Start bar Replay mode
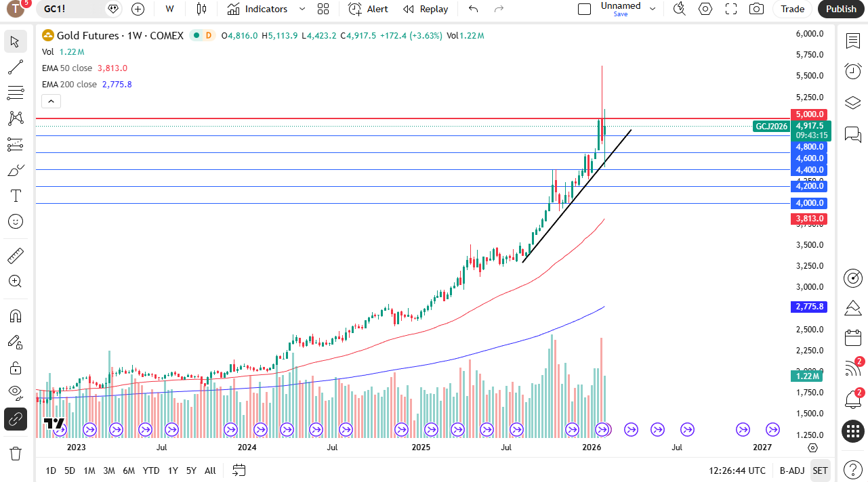Screen dimensions: 868x482 (426, 9)
